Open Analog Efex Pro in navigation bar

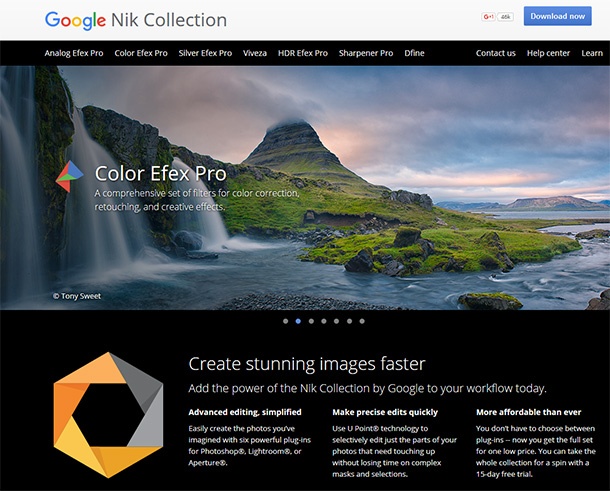75,53
